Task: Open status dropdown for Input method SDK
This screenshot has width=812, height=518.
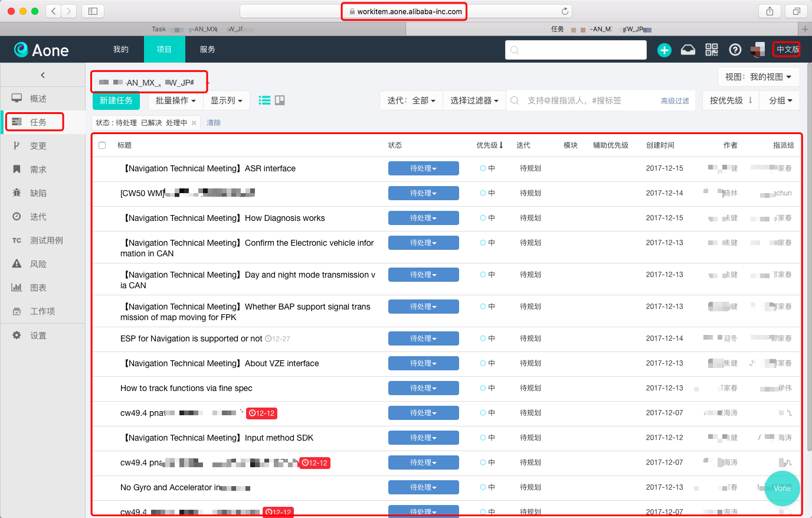Action: click(x=424, y=438)
